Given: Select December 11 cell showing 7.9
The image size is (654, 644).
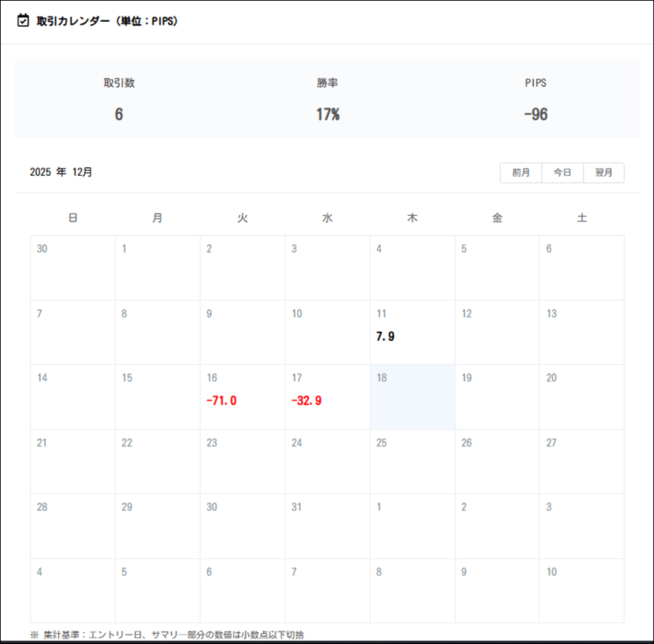Looking at the screenshot, I should pos(412,332).
